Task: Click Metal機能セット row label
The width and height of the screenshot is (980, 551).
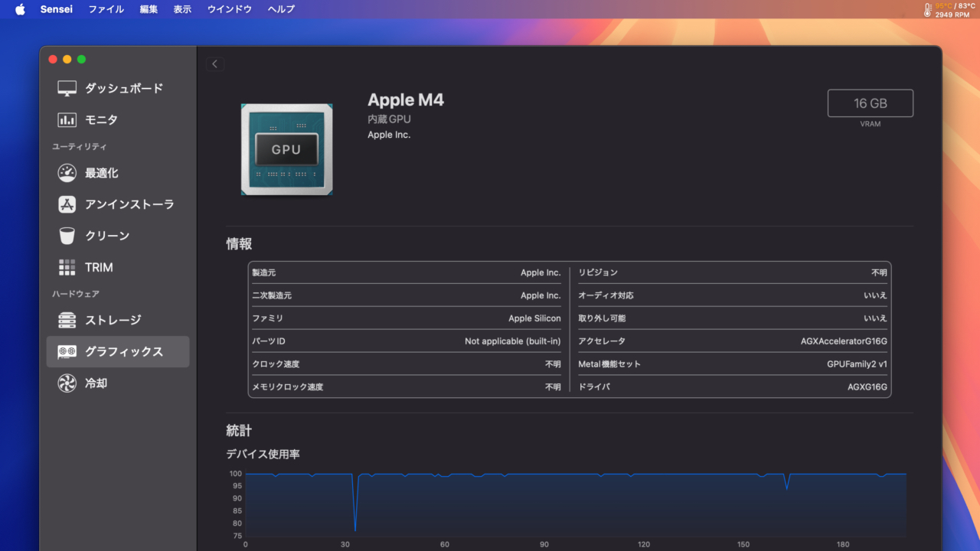Action: pyautogui.click(x=609, y=364)
